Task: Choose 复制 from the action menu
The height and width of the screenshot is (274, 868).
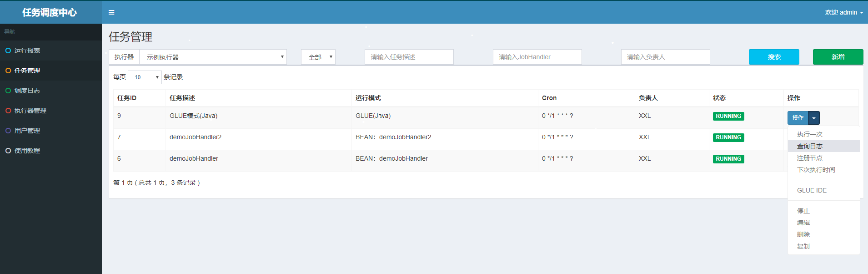Action: [823, 246]
